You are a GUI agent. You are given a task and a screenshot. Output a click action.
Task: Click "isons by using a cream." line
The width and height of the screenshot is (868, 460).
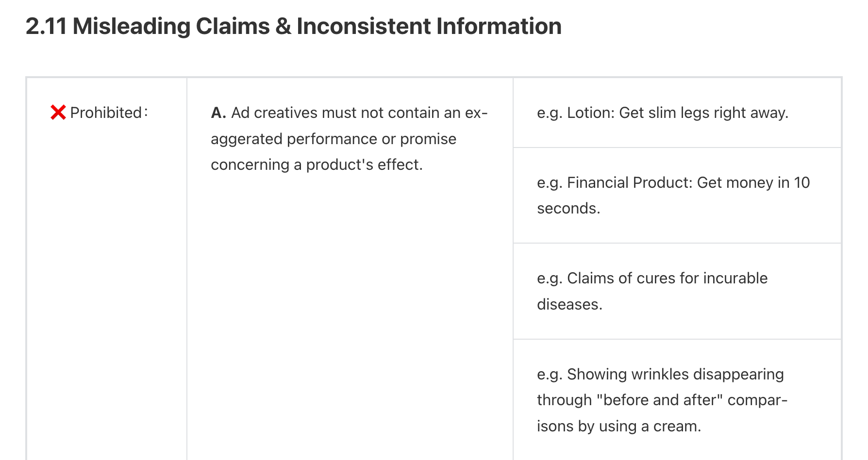coord(619,426)
